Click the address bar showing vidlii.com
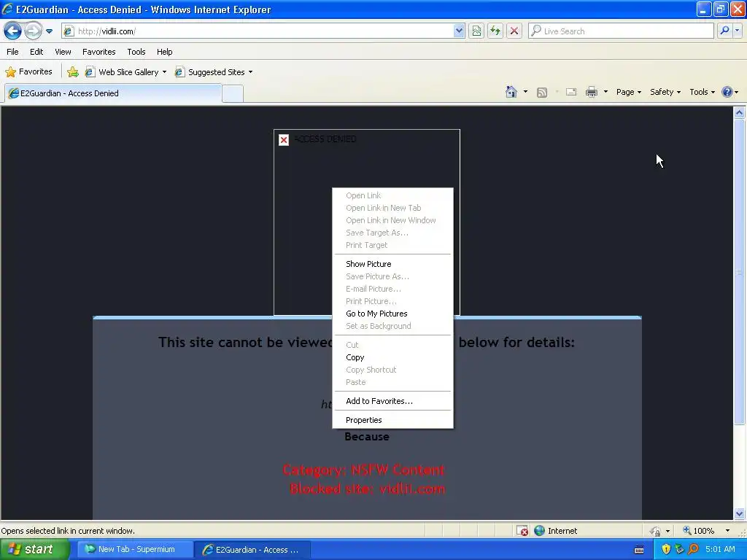Screen dimensions: 747x560 [258, 31]
